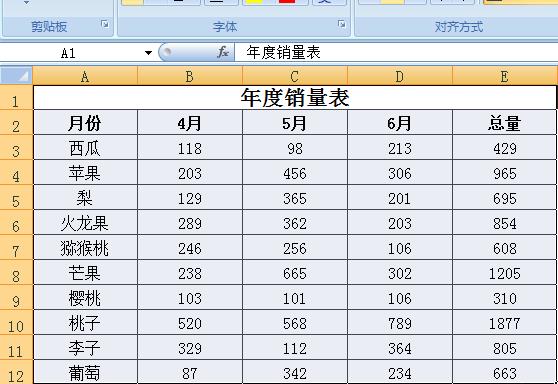The image size is (558, 384).
Task: Select row 6 header
Action: [16, 222]
